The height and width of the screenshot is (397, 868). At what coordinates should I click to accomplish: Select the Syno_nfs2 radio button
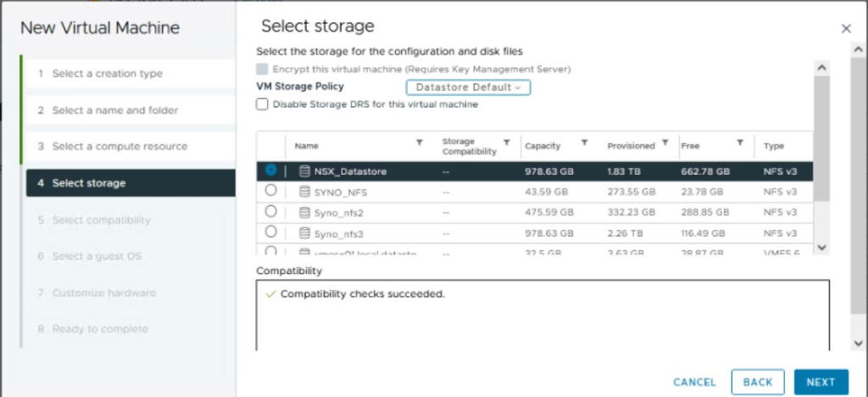pos(270,211)
